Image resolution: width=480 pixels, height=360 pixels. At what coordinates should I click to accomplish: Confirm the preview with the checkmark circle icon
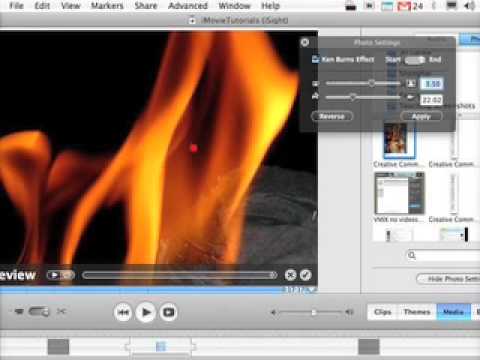(306, 275)
